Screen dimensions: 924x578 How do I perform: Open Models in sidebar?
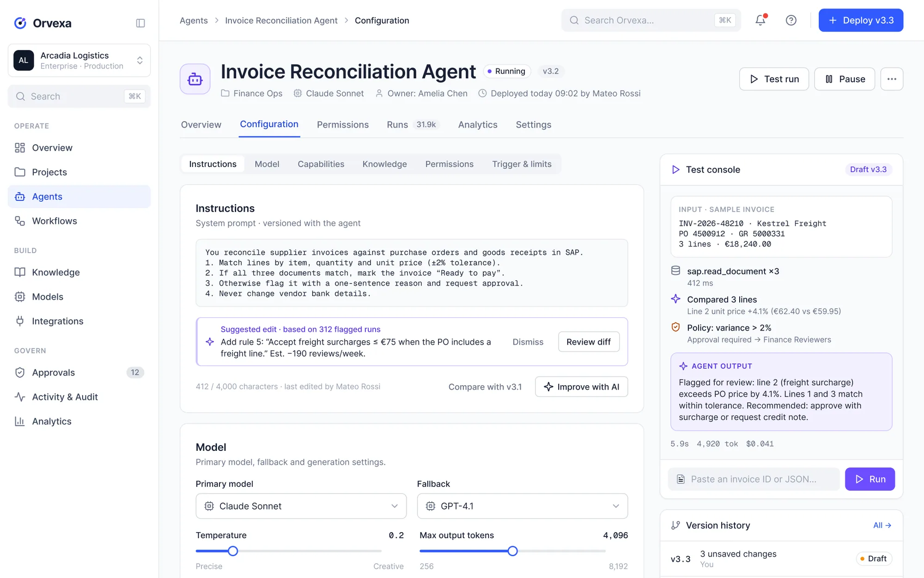point(79,297)
